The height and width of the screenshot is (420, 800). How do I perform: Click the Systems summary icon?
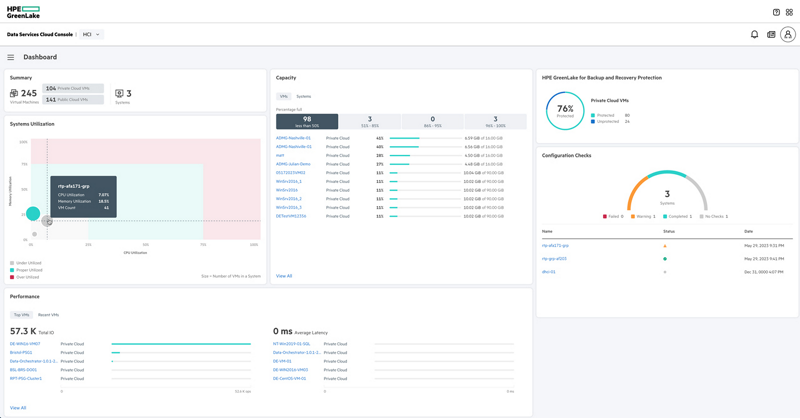pos(119,94)
